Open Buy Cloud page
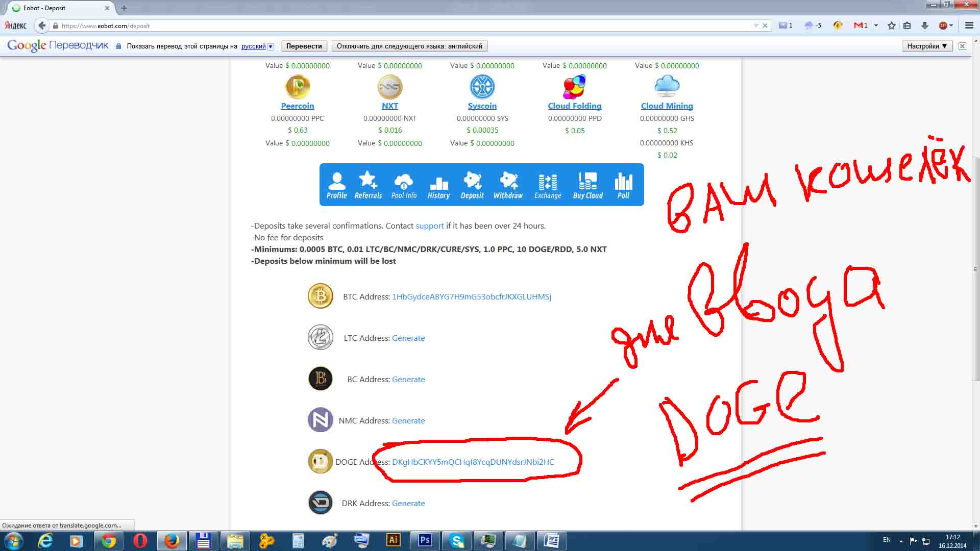Screen dimensions: 980x551 point(587,185)
